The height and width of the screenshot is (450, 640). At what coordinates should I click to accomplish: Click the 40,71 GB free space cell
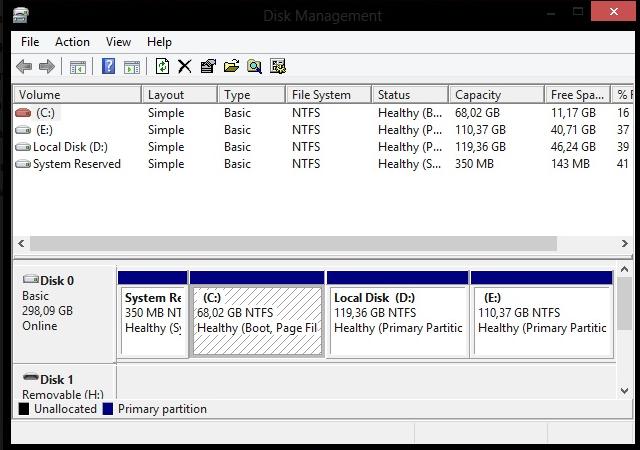click(573, 130)
